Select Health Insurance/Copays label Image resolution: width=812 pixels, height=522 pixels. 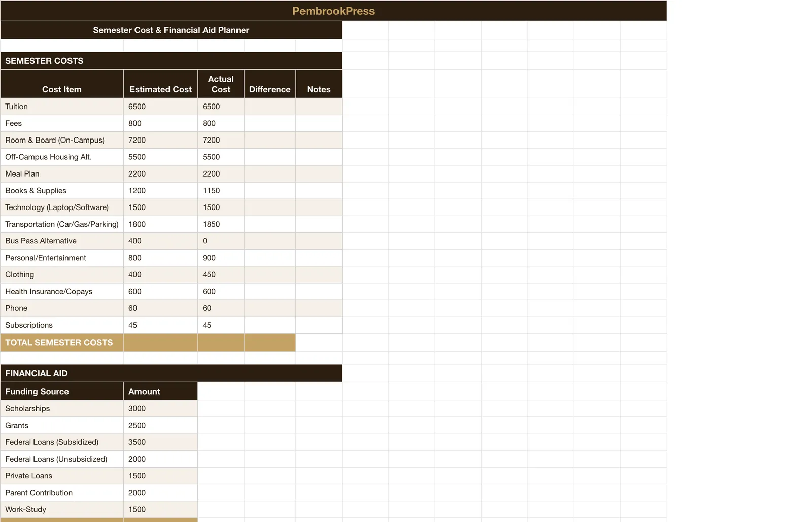(62, 291)
